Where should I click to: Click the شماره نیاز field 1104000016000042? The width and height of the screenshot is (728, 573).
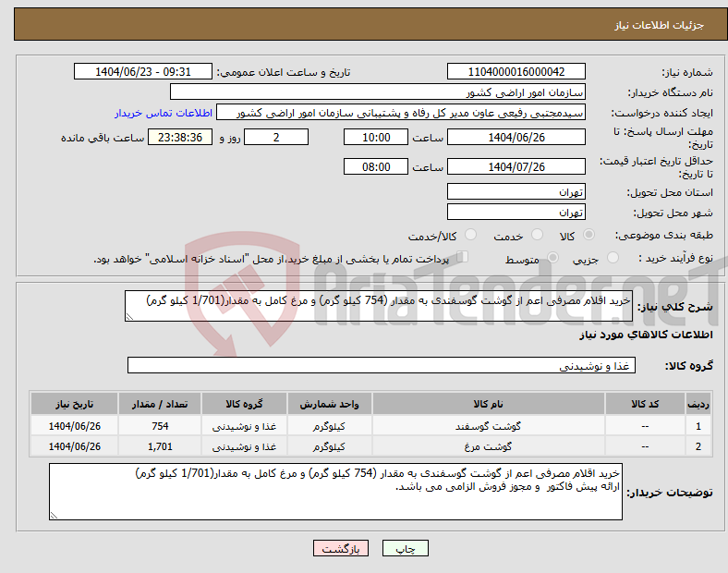click(516, 71)
